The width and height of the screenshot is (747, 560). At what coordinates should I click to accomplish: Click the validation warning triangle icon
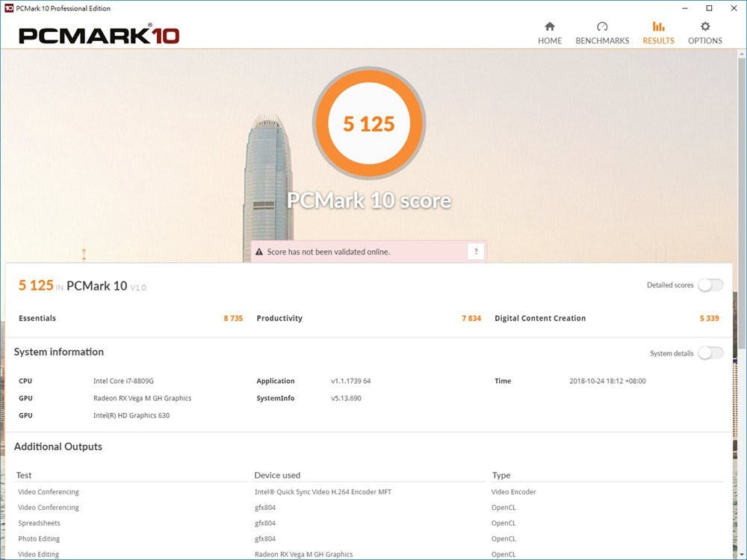point(259,252)
